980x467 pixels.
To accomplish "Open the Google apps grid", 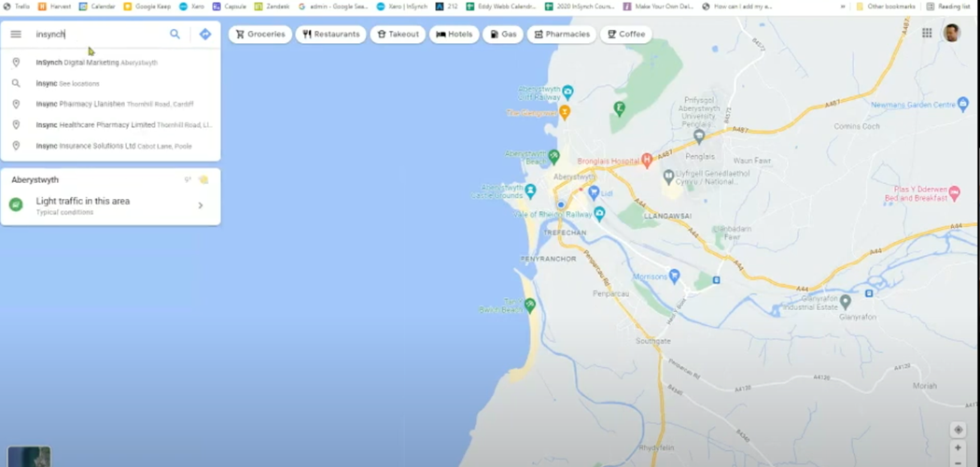I will [x=927, y=34].
